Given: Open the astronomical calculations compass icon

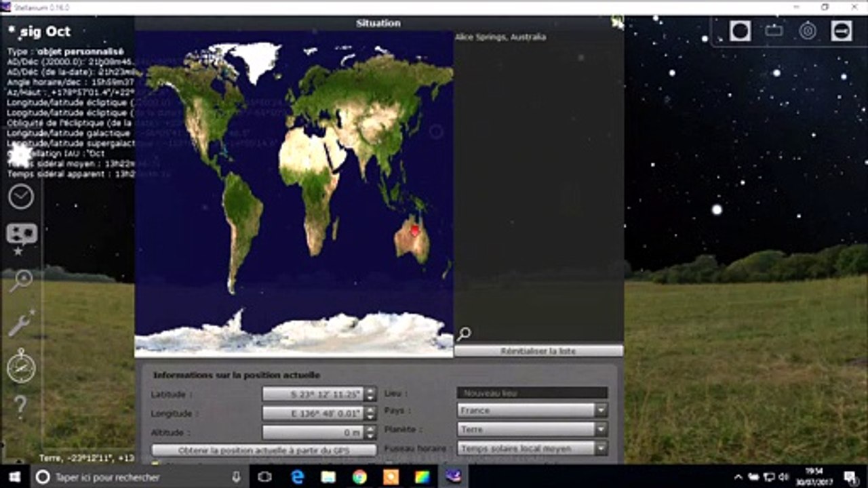Looking at the screenshot, I should click(21, 367).
